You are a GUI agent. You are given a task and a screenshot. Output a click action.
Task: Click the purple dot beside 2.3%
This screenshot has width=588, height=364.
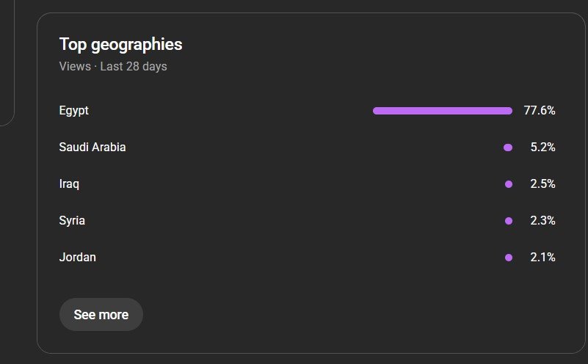tap(509, 221)
